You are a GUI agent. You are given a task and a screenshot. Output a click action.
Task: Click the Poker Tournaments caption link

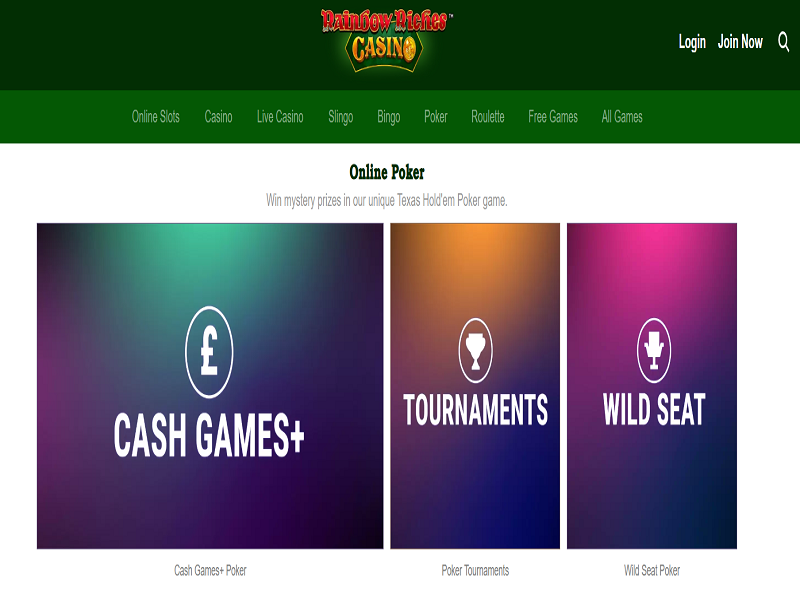click(x=475, y=570)
